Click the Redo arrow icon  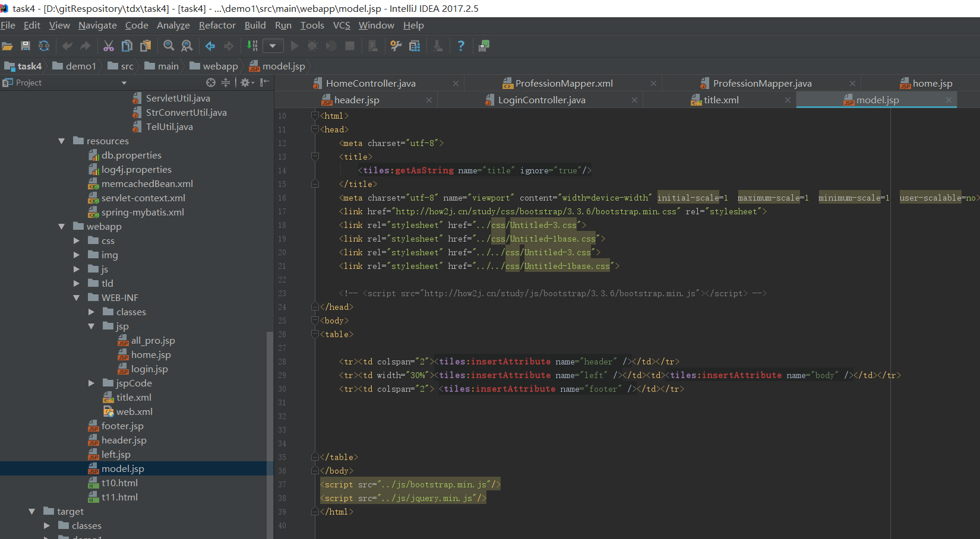(x=86, y=46)
